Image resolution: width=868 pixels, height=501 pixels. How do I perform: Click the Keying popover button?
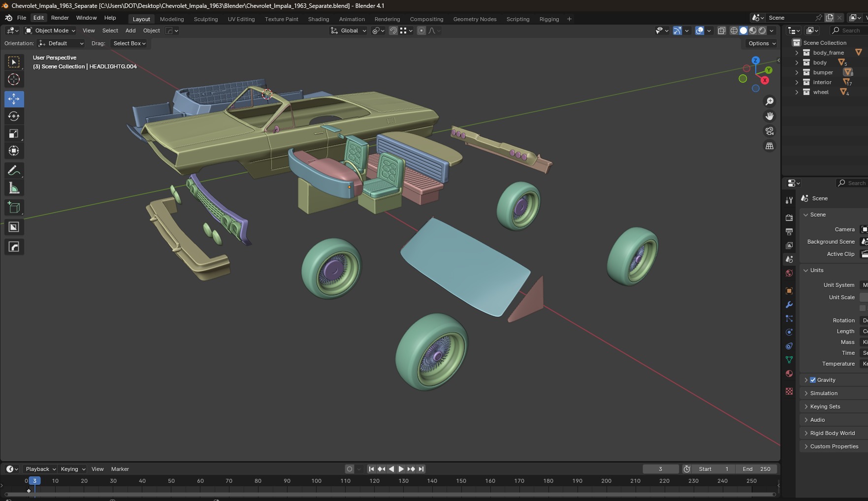(x=72, y=469)
